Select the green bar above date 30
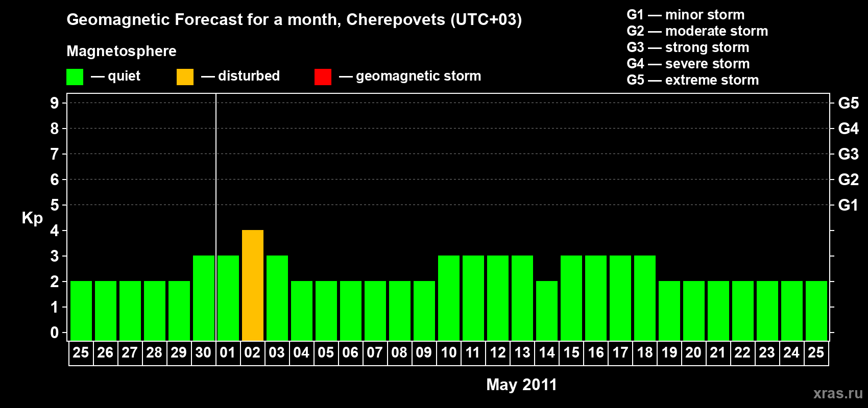 (x=204, y=298)
